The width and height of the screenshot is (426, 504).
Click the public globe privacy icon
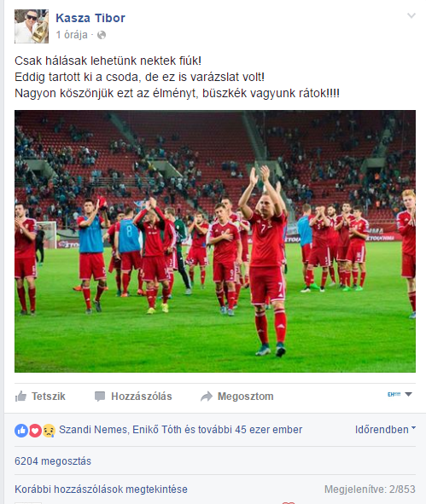click(x=102, y=35)
